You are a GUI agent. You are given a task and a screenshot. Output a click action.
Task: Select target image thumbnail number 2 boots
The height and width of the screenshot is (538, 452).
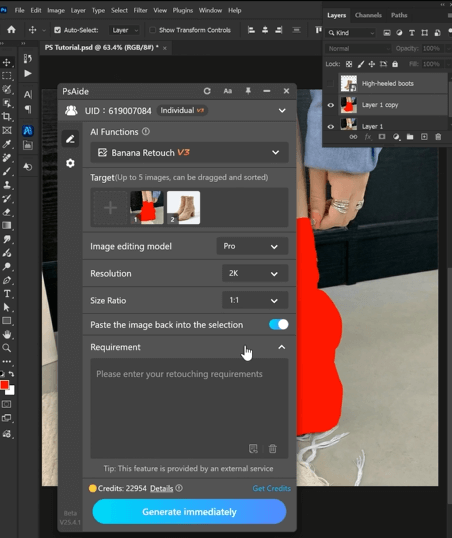click(183, 208)
